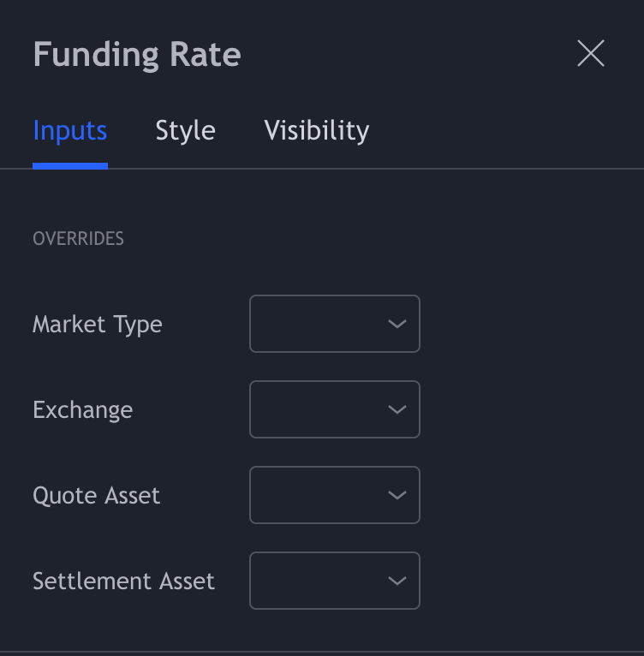The width and height of the screenshot is (644, 656).
Task: Click the chevron arrow in Quote Asset field
Action: [x=397, y=495]
